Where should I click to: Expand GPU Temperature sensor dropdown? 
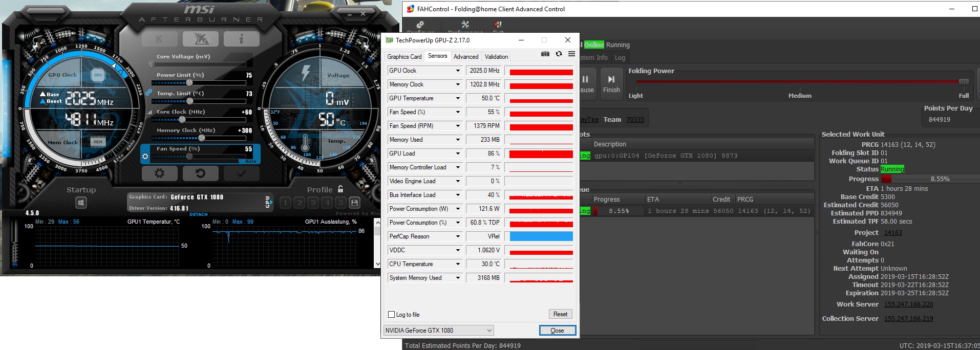pyautogui.click(x=458, y=98)
